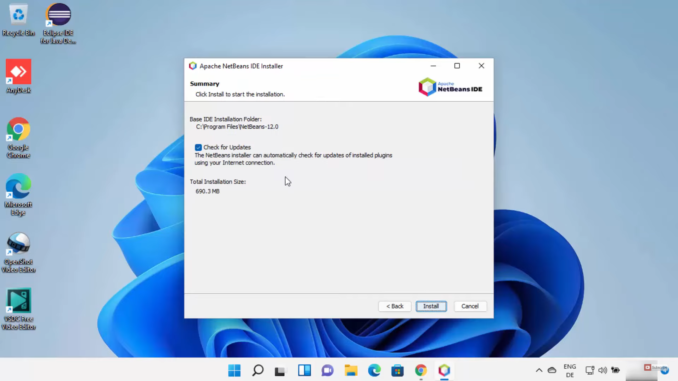678x381 pixels.
Task: Select the 690.3 MB installation size text
Action: click(208, 191)
